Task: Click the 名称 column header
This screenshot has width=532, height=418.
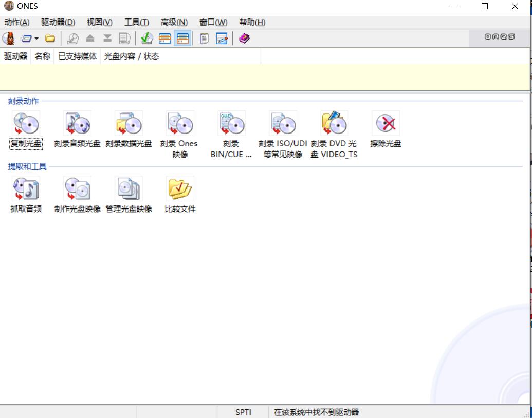Action: (x=43, y=56)
